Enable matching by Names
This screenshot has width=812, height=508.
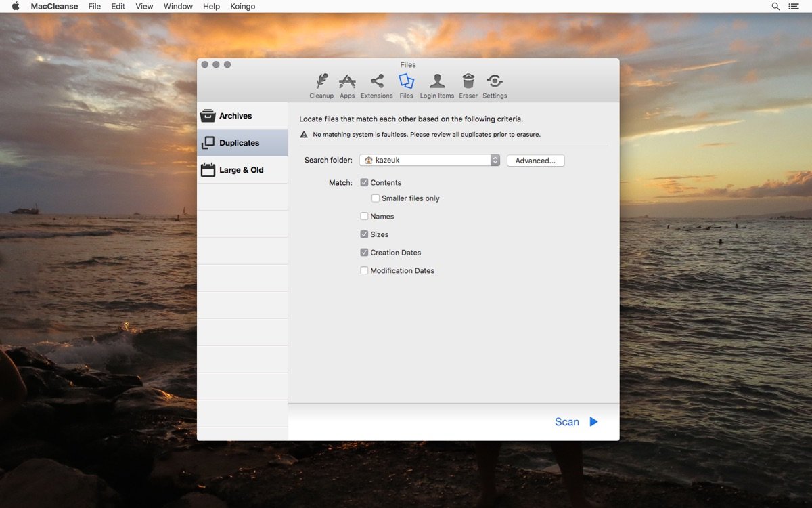[x=364, y=216]
